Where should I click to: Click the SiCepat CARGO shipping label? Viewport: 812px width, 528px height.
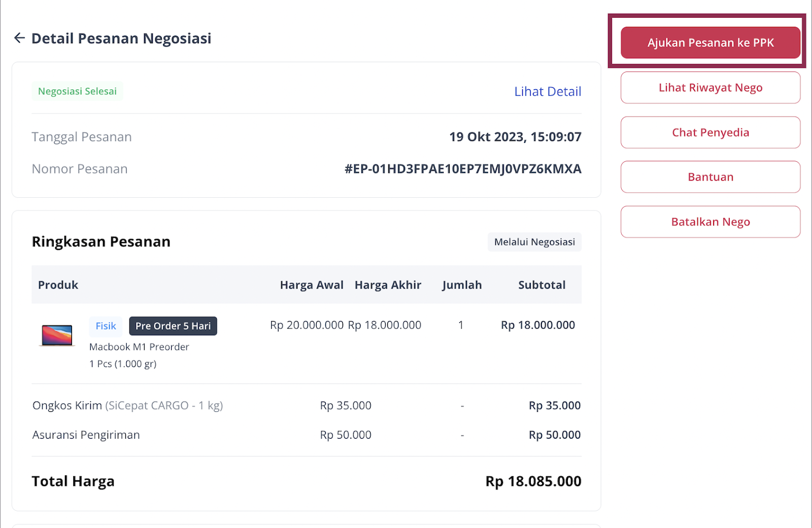(x=163, y=405)
